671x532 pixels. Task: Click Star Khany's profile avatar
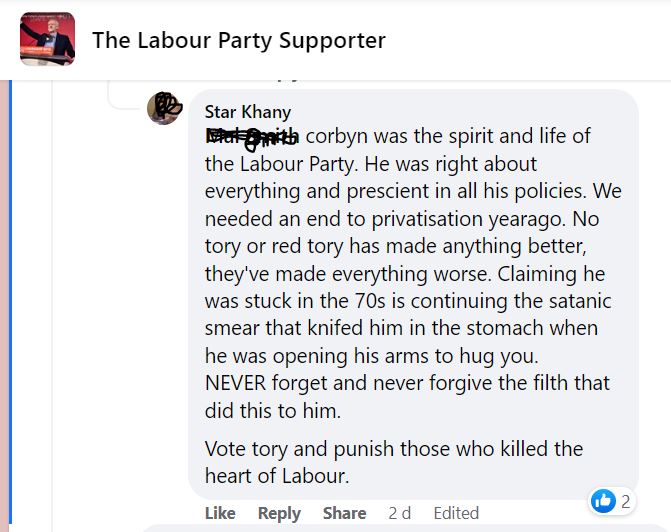[165, 107]
